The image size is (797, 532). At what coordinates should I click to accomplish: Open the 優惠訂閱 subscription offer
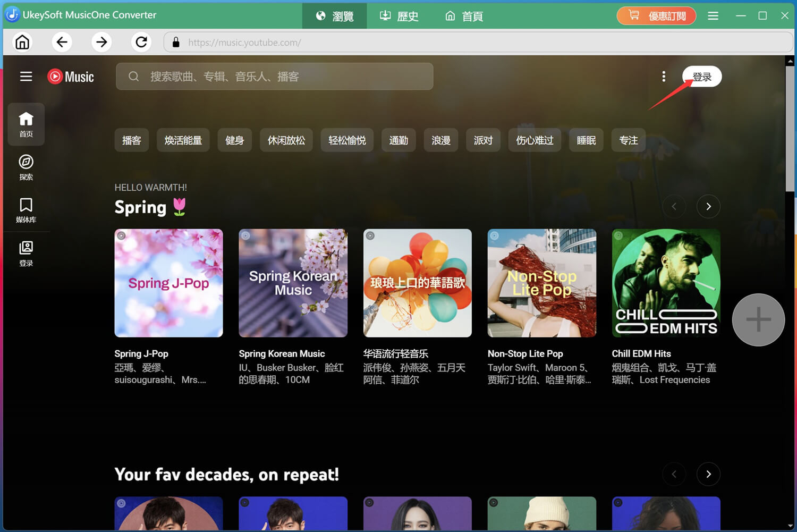pos(656,16)
